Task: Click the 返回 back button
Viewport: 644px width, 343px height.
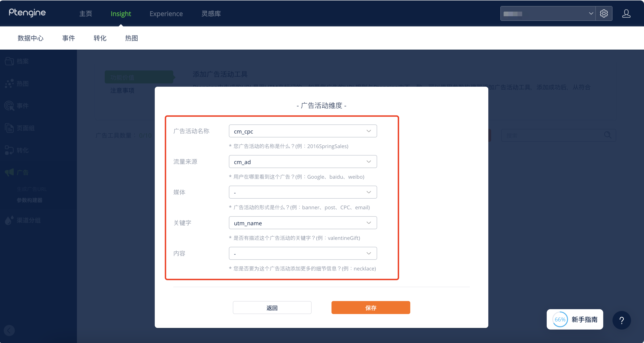Action: [272, 308]
